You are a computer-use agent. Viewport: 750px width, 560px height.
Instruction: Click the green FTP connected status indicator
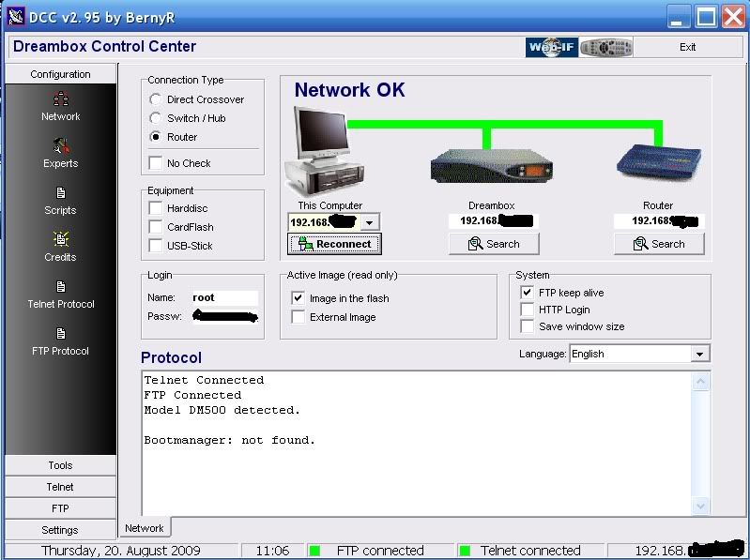314,551
